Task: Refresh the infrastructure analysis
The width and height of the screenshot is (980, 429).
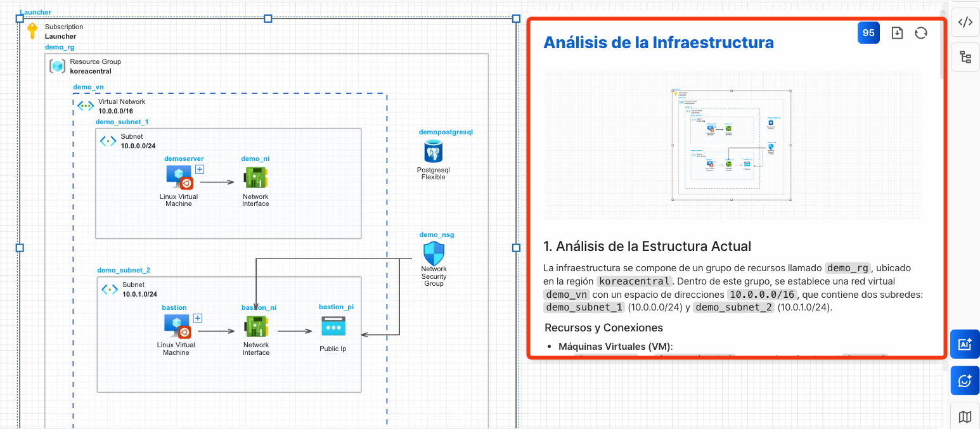Action: [x=921, y=33]
